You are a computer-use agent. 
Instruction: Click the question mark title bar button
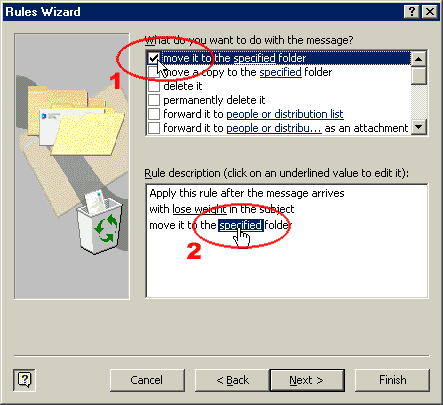[x=412, y=12]
